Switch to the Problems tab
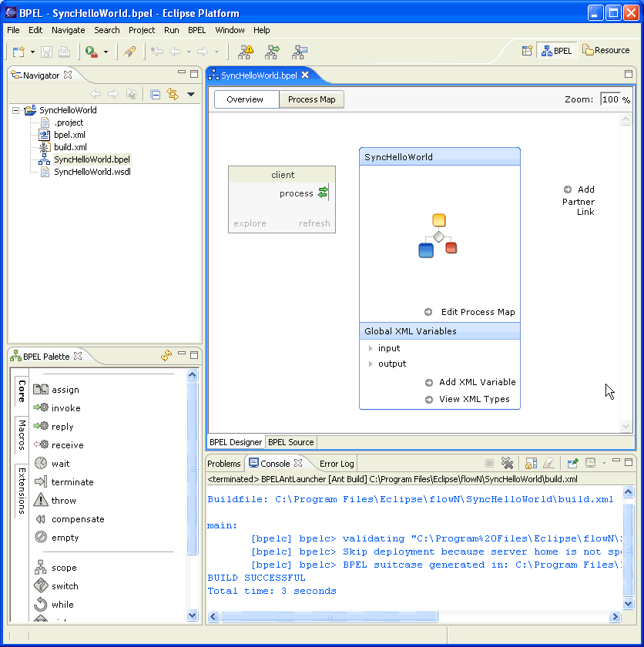This screenshot has width=644, height=647. tap(223, 464)
